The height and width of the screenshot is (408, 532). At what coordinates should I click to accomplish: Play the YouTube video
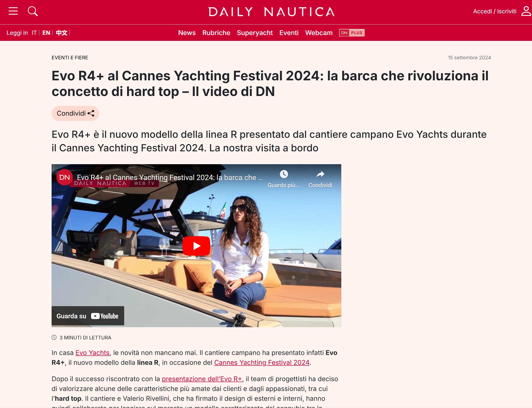click(196, 246)
